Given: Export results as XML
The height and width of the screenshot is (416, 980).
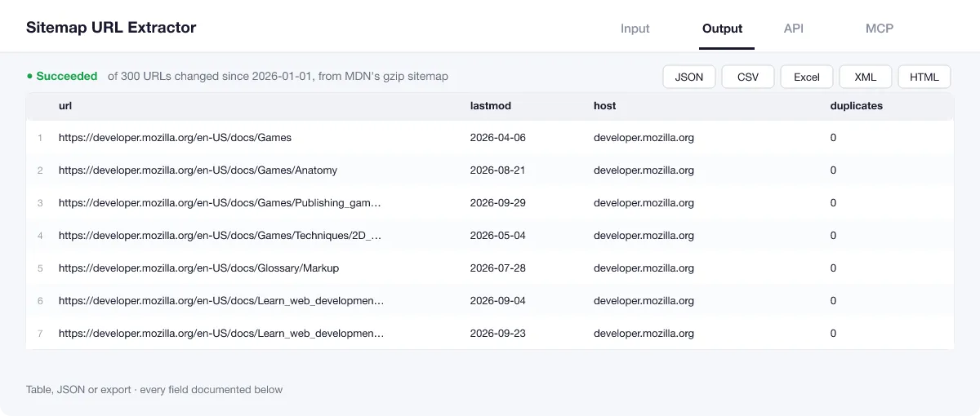Looking at the screenshot, I should click(866, 77).
